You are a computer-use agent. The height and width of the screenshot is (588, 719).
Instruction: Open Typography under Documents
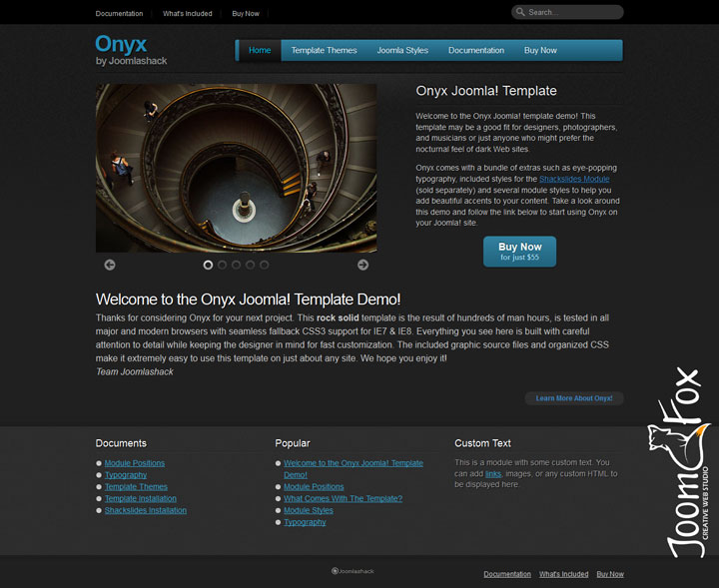click(x=126, y=475)
